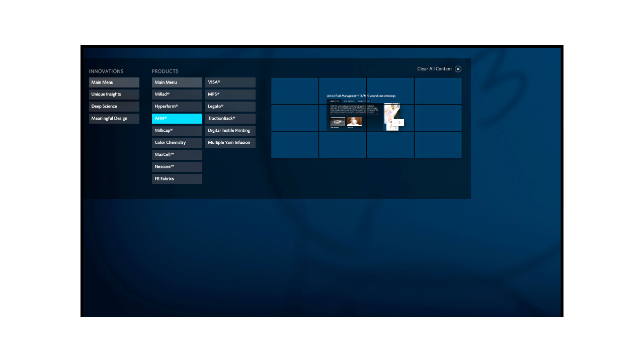Image resolution: width=644 pixels, height=362 pixels.
Task: Select the Color Chemistry product
Action: pos(177,143)
